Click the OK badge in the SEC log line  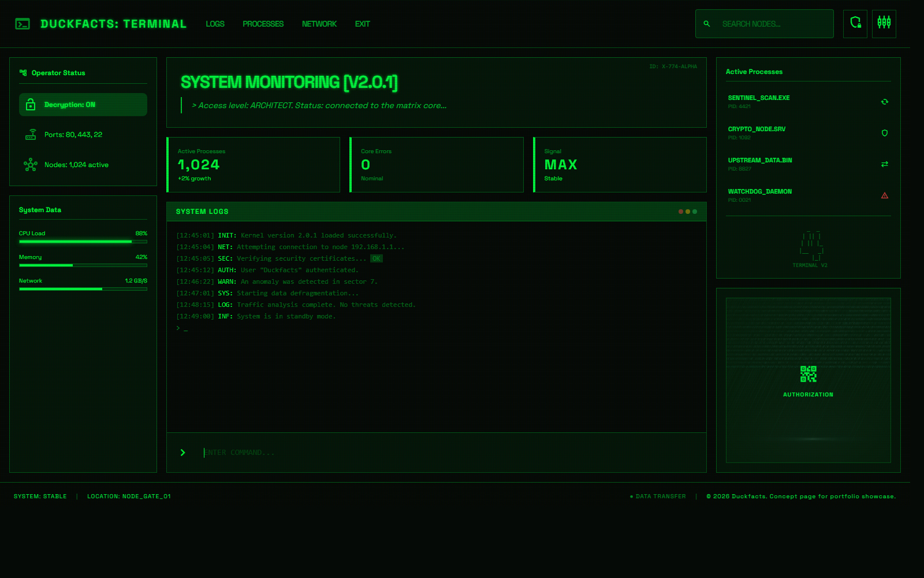376,258
